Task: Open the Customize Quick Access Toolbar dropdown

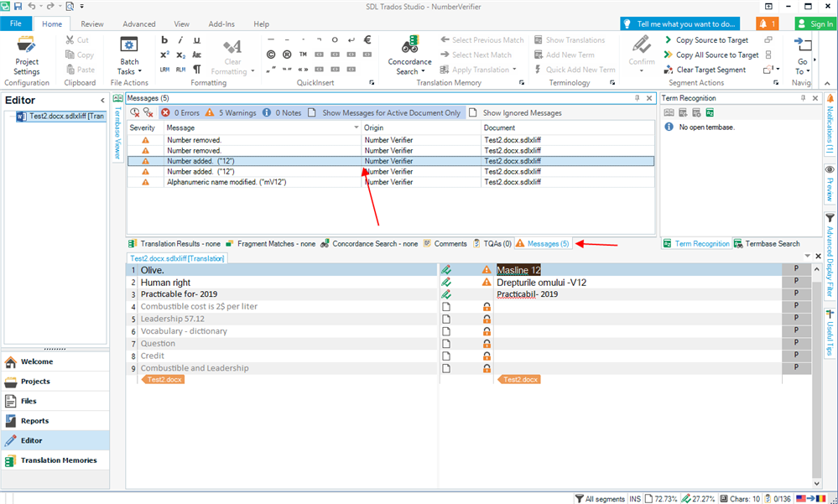Action: coord(82,7)
